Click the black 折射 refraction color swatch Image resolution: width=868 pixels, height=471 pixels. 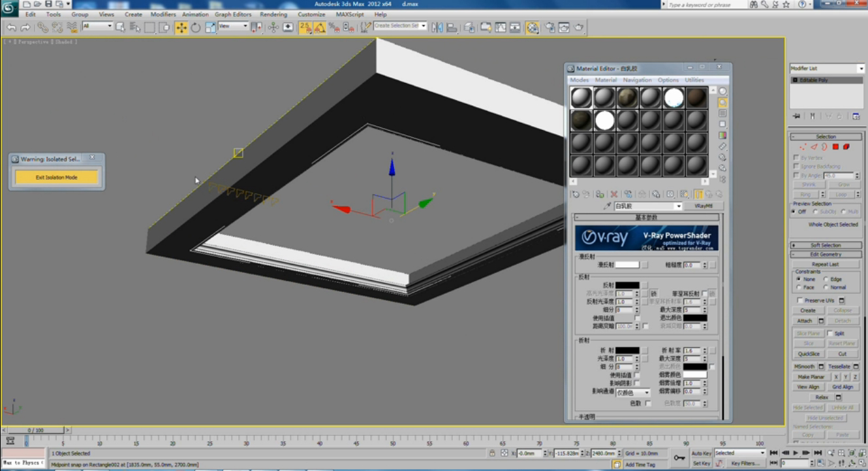tap(627, 350)
